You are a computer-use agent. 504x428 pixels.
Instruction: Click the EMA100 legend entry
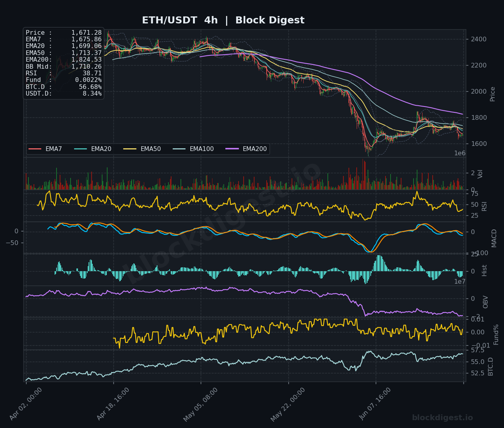pyautogui.click(x=193, y=149)
